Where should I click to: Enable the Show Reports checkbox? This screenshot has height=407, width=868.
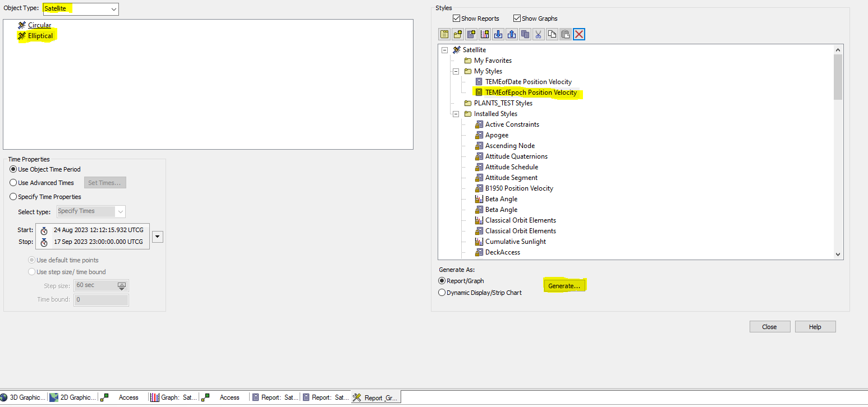(x=456, y=18)
